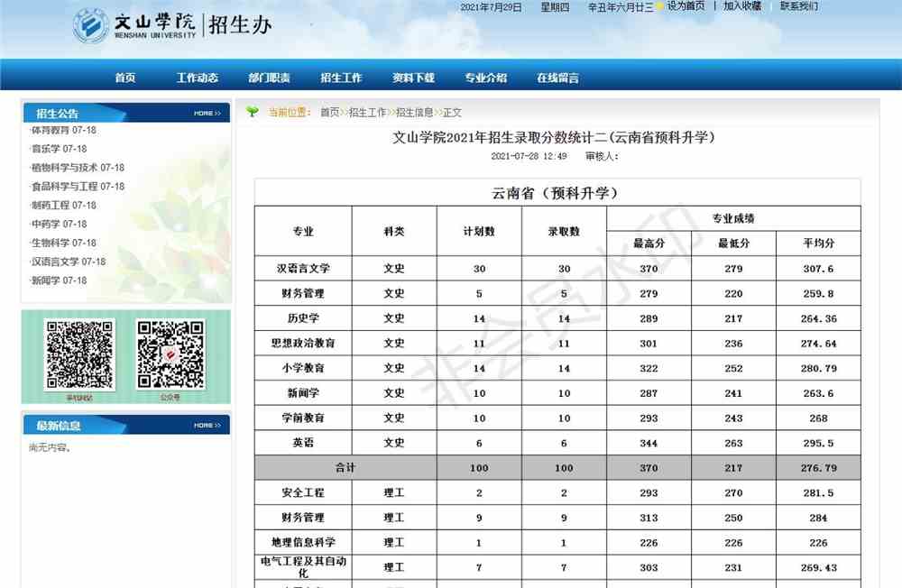Open 食品科学与工程 07-18 announcement
Screen dimensions: 902x588
(77, 187)
